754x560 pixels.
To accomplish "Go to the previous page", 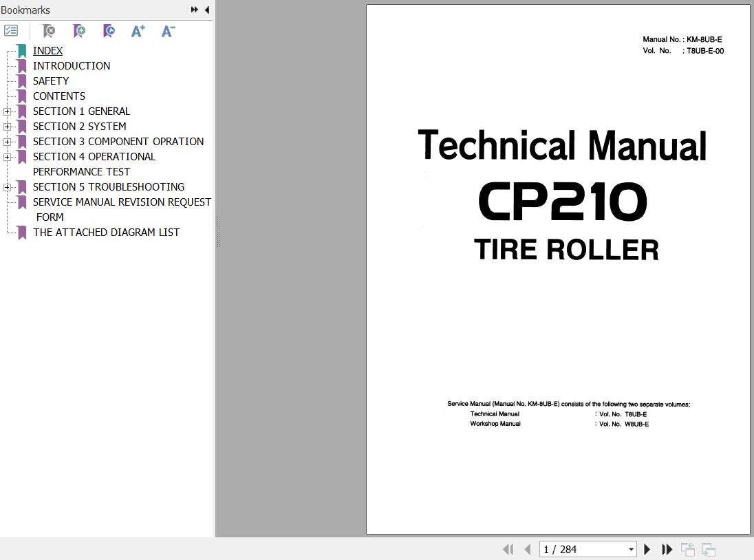I will click(528, 549).
